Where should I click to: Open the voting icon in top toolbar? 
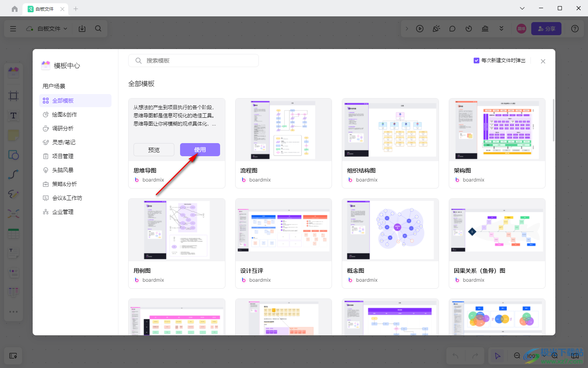(485, 29)
